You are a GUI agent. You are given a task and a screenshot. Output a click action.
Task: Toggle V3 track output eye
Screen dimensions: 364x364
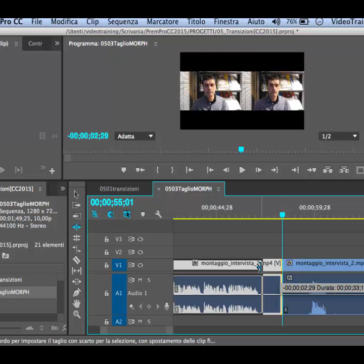[140, 239]
